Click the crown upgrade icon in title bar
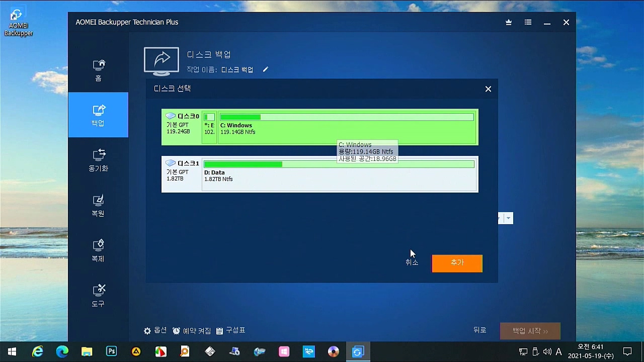This screenshot has width=644, height=362. pyautogui.click(x=509, y=22)
